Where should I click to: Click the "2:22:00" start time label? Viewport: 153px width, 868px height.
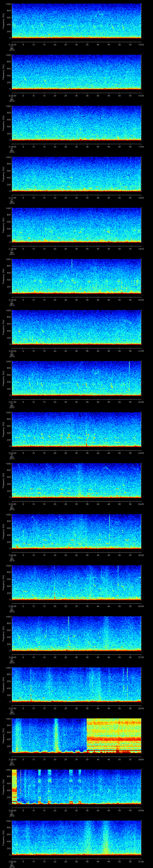[12, 453]
